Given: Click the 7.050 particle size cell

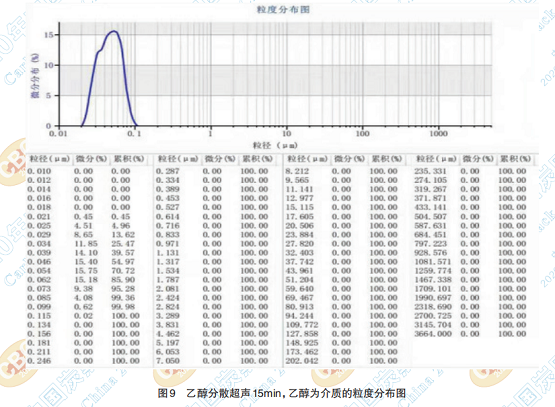Looking at the screenshot, I should (x=168, y=361).
